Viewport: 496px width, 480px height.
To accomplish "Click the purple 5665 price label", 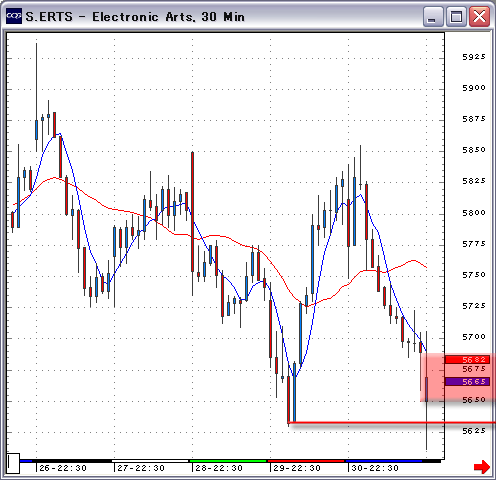I will [x=467, y=382].
